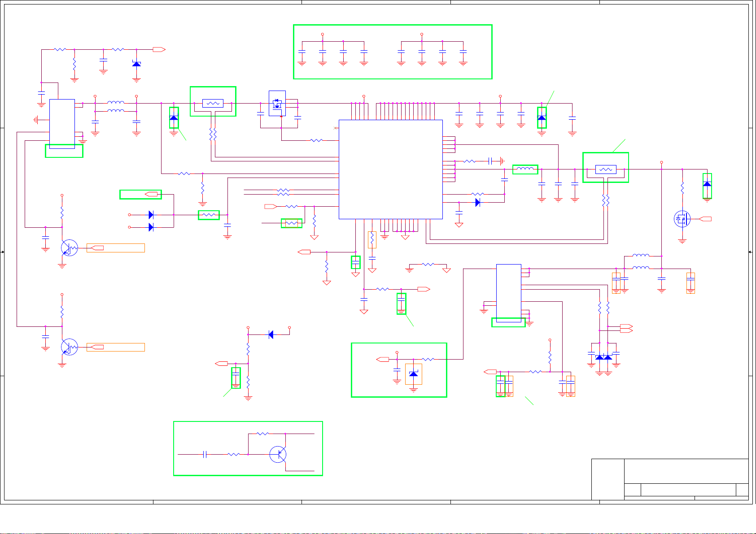This screenshot has width=756, height=534.
Task: Click the boxed inductor right of the central IC
Action: point(525,169)
